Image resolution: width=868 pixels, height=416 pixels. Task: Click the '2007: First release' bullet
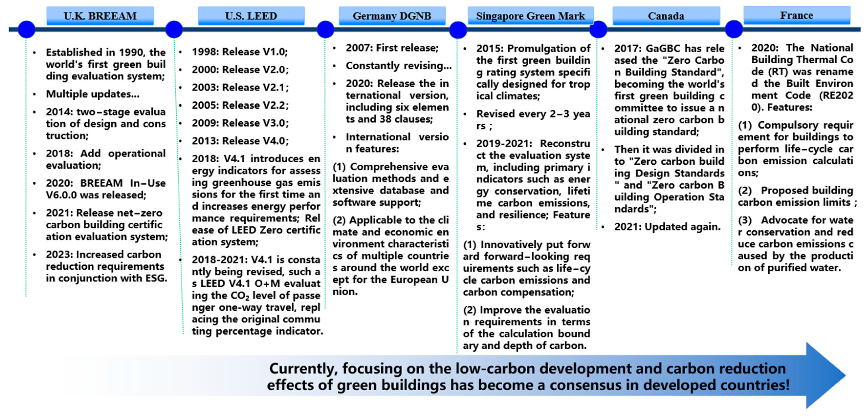tap(392, 48)
